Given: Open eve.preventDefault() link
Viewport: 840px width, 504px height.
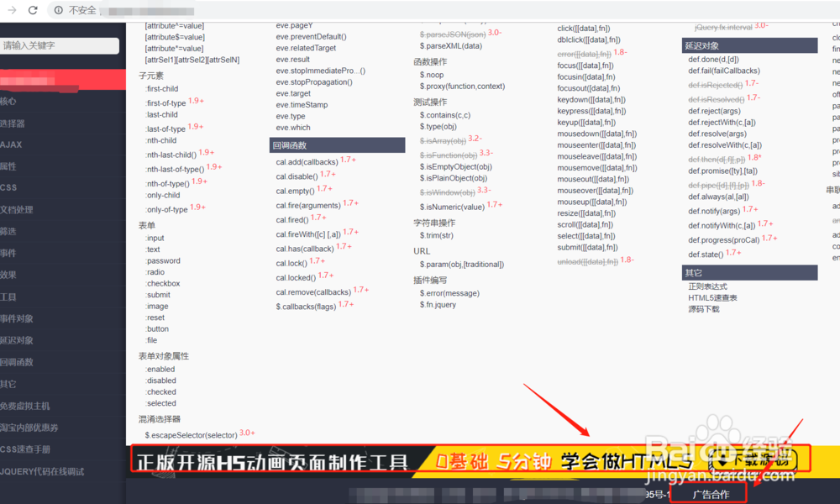Looking at the screenshot, I should (x=312, y=36).
